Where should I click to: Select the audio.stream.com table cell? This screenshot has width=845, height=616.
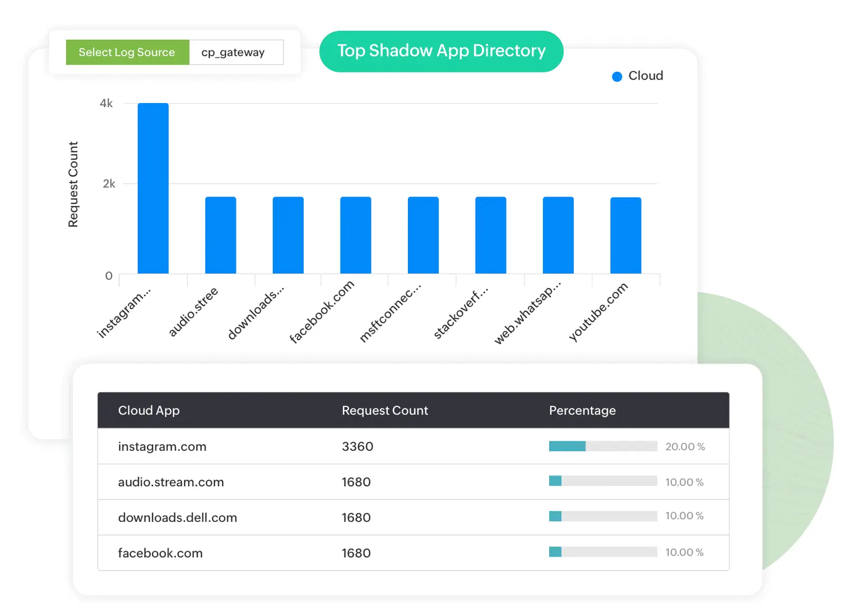(171, 482)
